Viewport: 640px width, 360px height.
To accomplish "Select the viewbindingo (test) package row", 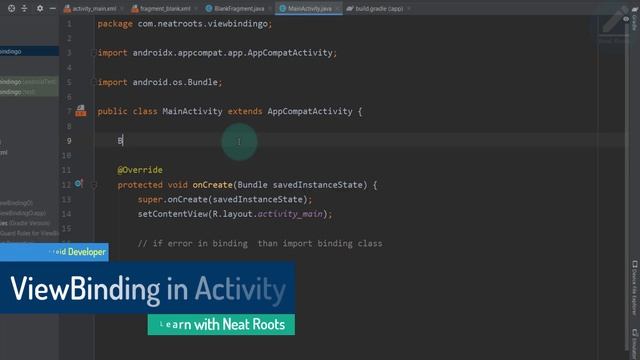I will point(29,92).
